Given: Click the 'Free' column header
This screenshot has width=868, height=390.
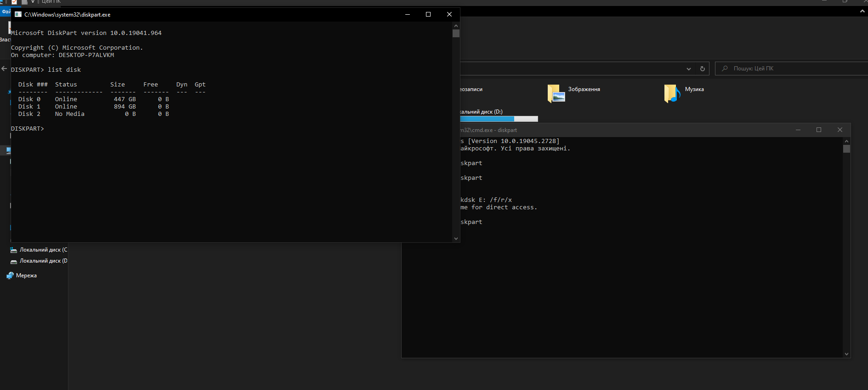Looking at the screenshot, I should coord(151,85).
